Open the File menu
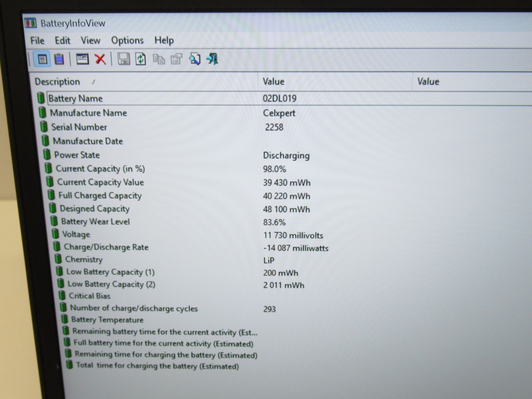Screen dimensions: 532x399 click(37, 41)
